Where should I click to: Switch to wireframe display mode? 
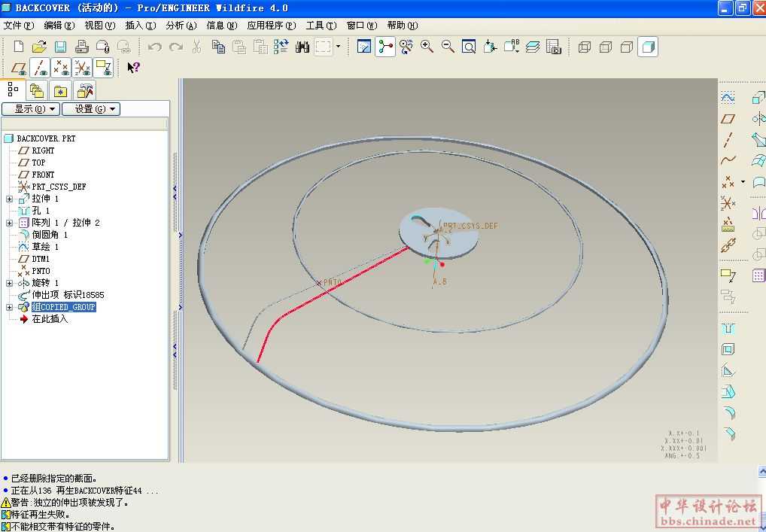[x=584, y=47]
